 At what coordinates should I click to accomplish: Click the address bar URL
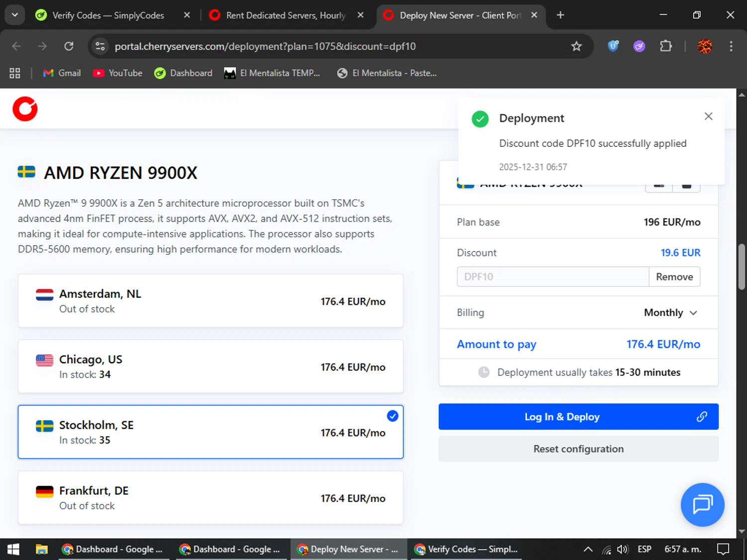coord(265,46)
